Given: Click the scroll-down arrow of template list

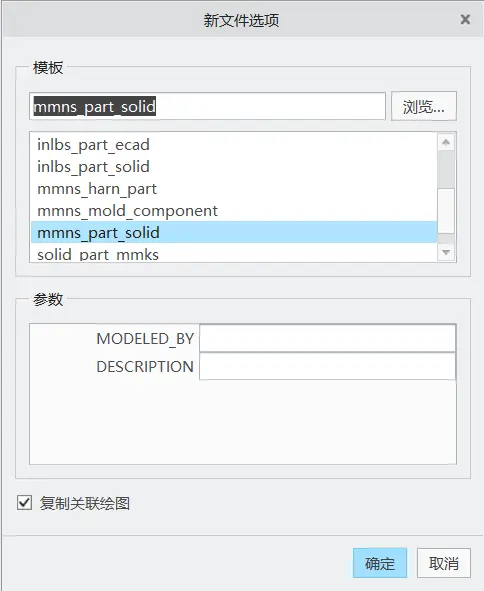Looking at the screenshot, I should pos(446,252).
